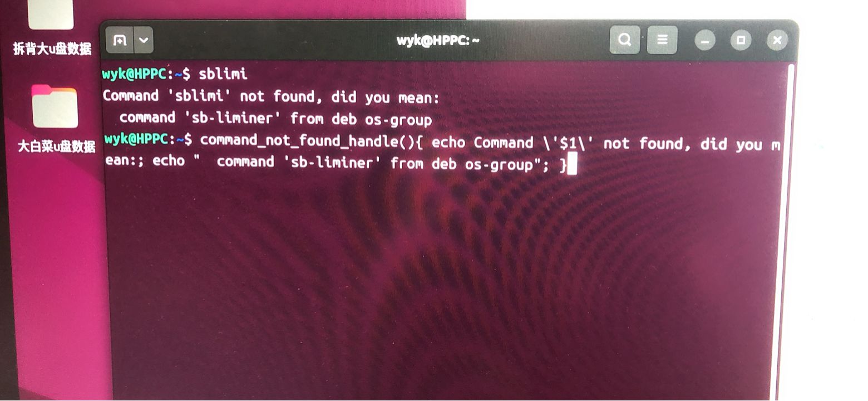Screen dimensions: 868x401
Task: Maximize the terminal window
Action: pyautogui.click(x=741, y=41)
